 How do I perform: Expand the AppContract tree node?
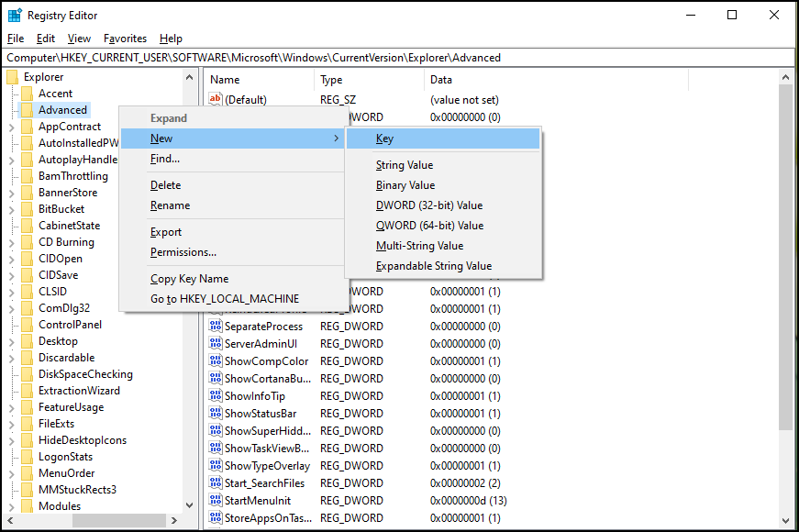pos(11,127)
